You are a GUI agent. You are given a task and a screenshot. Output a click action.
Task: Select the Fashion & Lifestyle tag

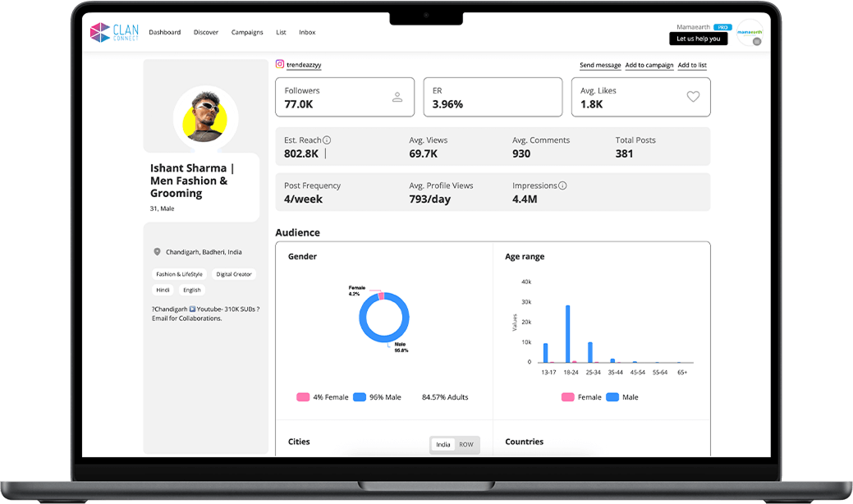coord(179,274)
